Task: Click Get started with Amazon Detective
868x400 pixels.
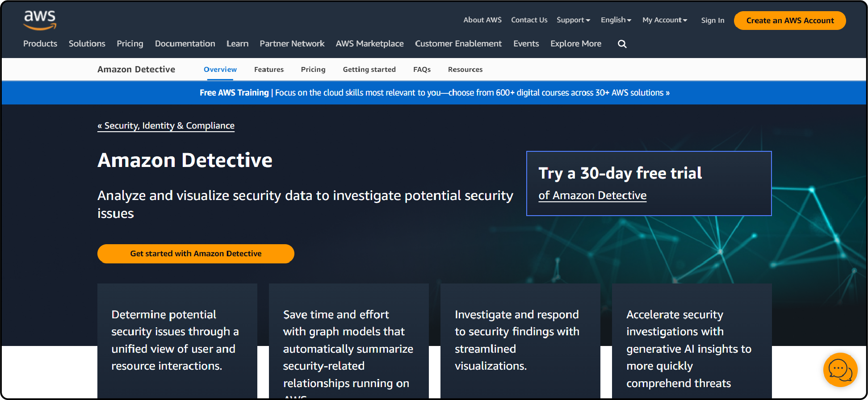Action: coord(196,254)
